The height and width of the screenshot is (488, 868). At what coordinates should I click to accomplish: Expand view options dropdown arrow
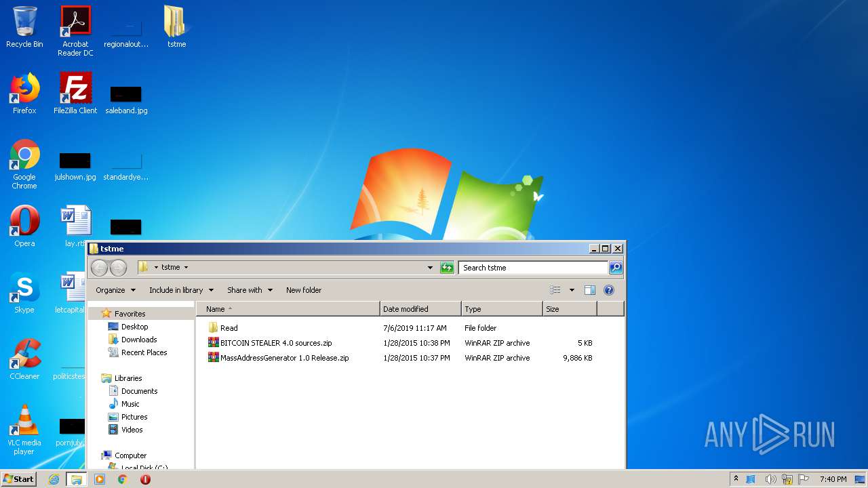pos(572,290)
